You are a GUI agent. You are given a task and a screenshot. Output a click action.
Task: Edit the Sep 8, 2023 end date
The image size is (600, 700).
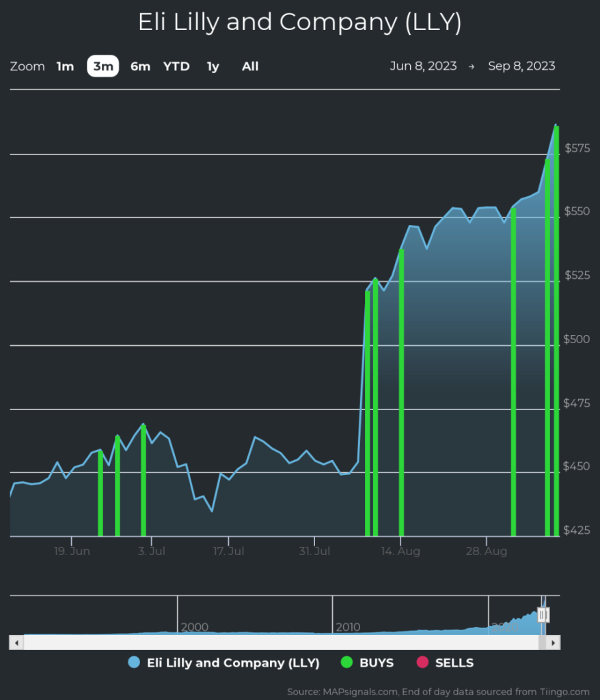point(521,66)
